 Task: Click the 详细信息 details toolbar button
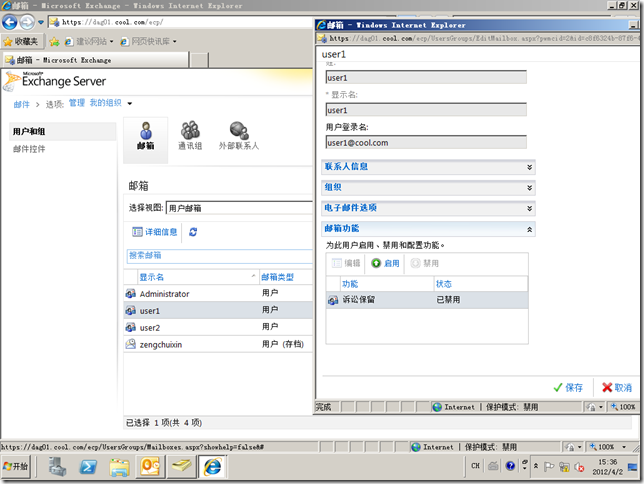click(155, 232)
